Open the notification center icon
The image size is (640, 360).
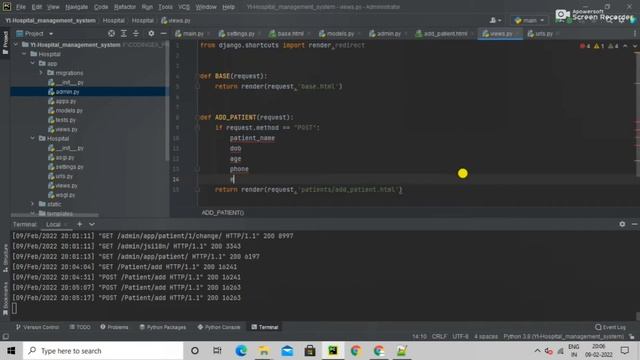[624, 351]
